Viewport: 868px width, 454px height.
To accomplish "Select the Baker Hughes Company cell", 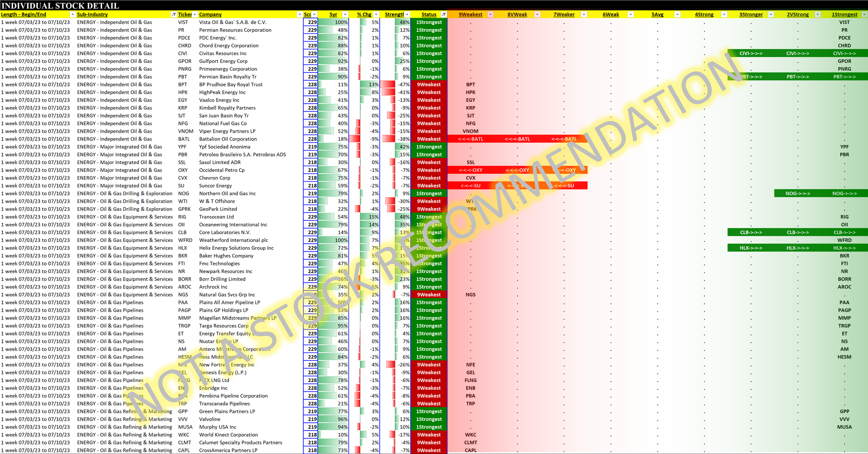I will (x=250, y=256).
